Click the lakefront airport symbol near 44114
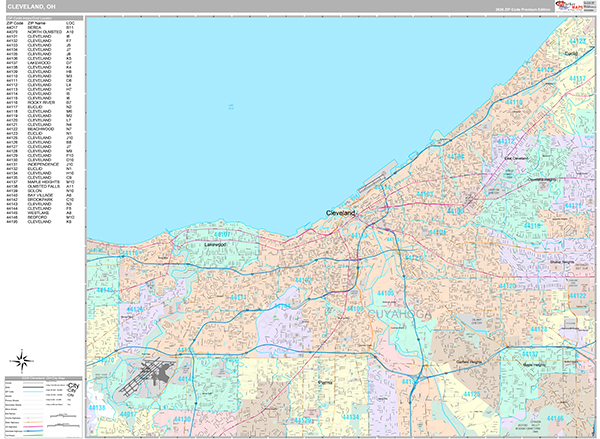This screenshot has height=439, width=600. [373, 184]
